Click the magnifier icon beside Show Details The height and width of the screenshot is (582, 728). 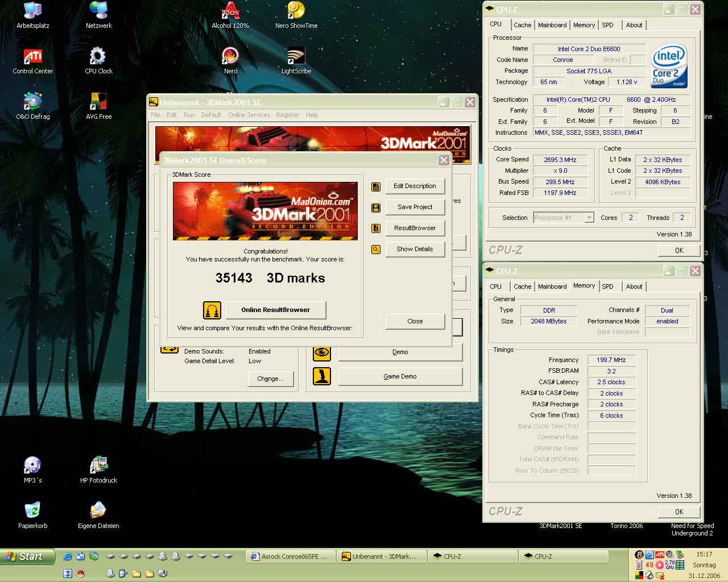tap(376, 250)
